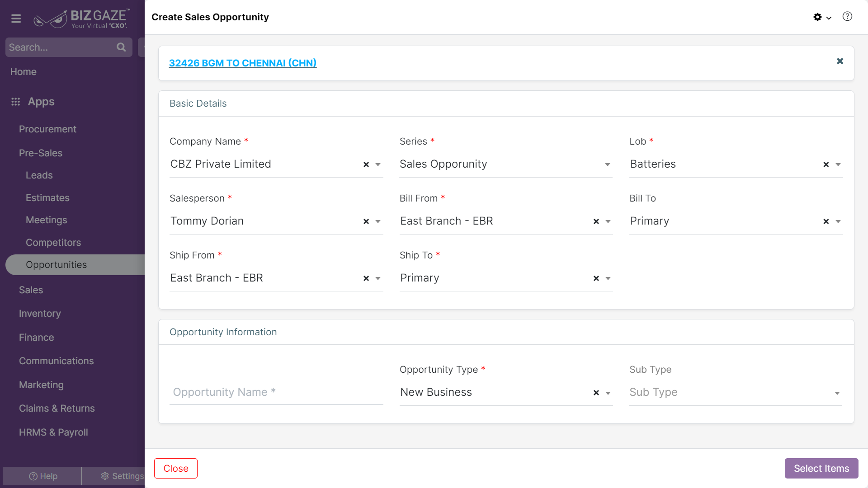Open the gear settings icon at top right
The width and height of the screenshot is (868, 488).
pos(817,17)
